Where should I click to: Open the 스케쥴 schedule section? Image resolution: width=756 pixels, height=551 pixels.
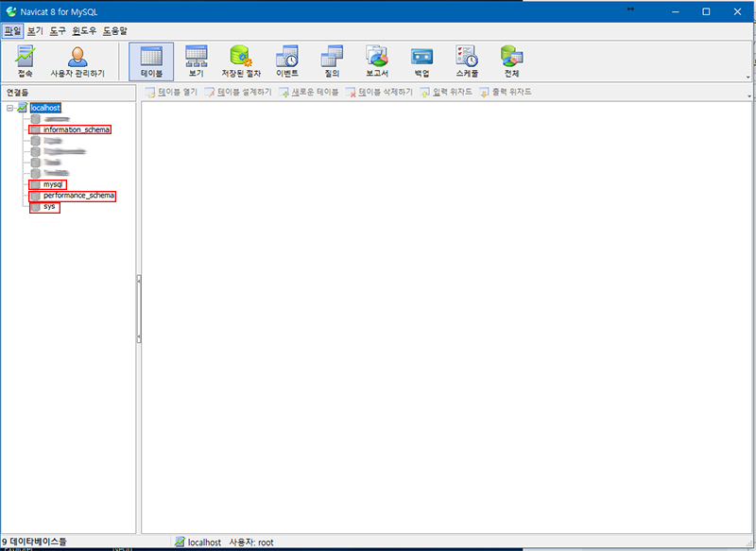click(x=467, y=60)
